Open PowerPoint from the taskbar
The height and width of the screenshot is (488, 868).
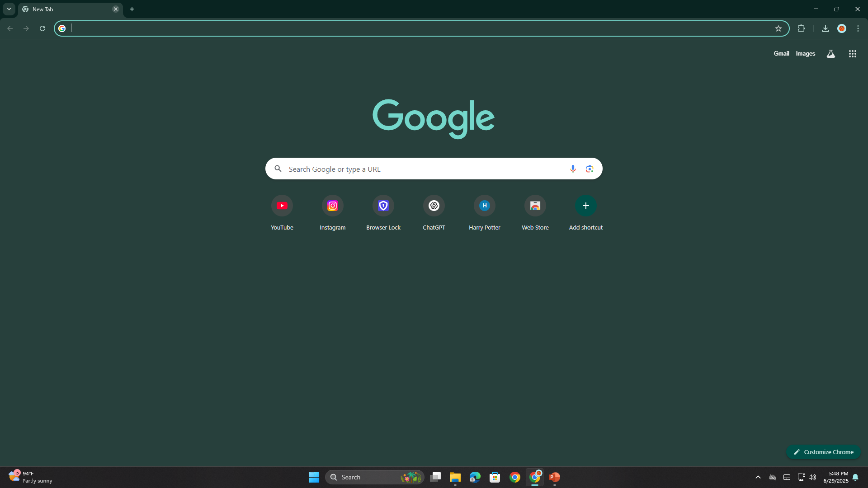click(x=555, y=477)
